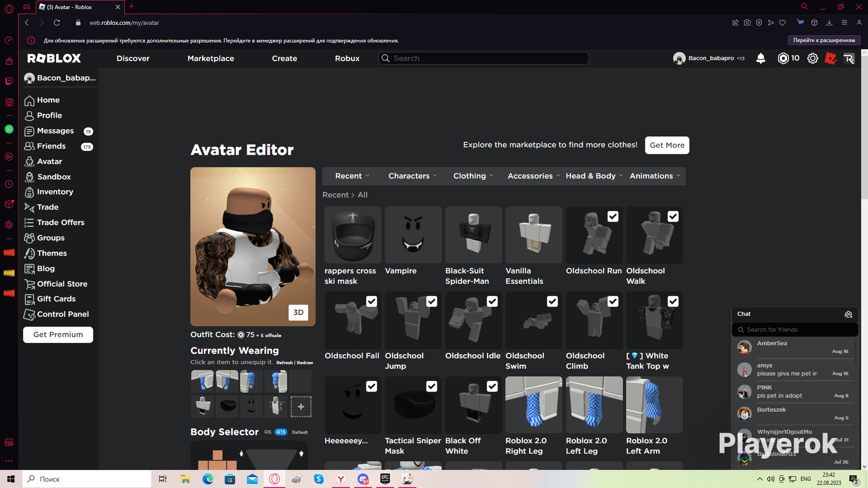
Task: Open the notifications bell in Roblox header
Action: click(x=761, y=58)
